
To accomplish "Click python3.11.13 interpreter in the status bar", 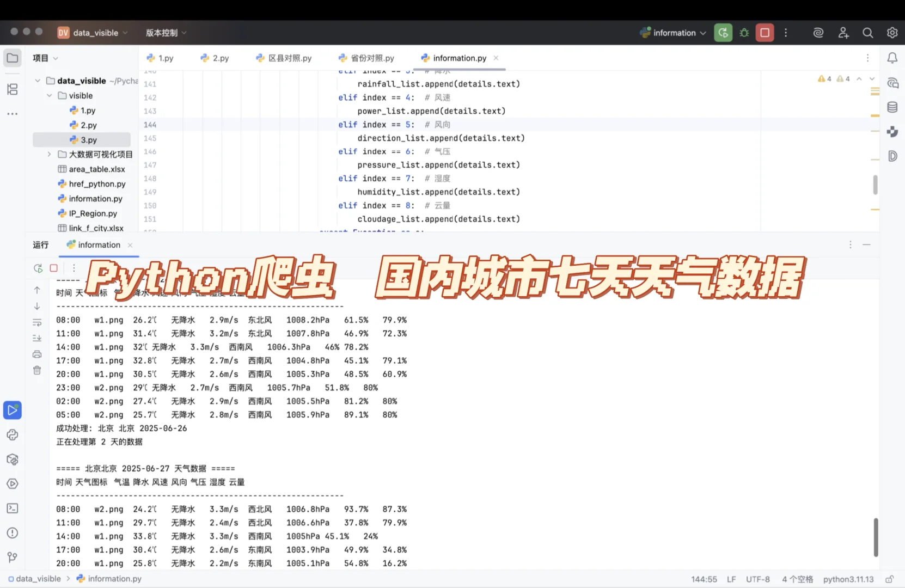I will click(x=847, y=579).
